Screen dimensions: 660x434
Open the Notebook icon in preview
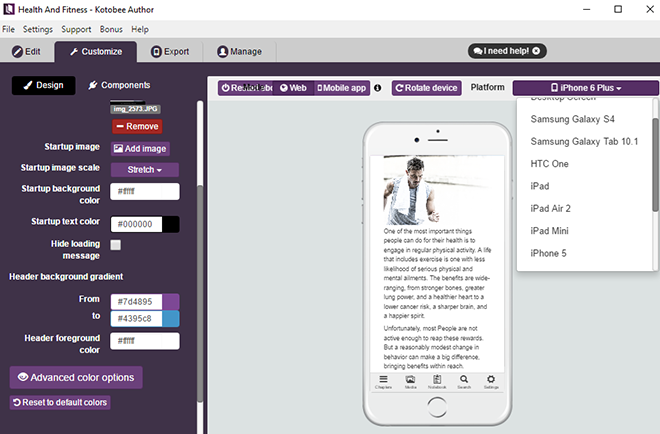tap(436, 381)
